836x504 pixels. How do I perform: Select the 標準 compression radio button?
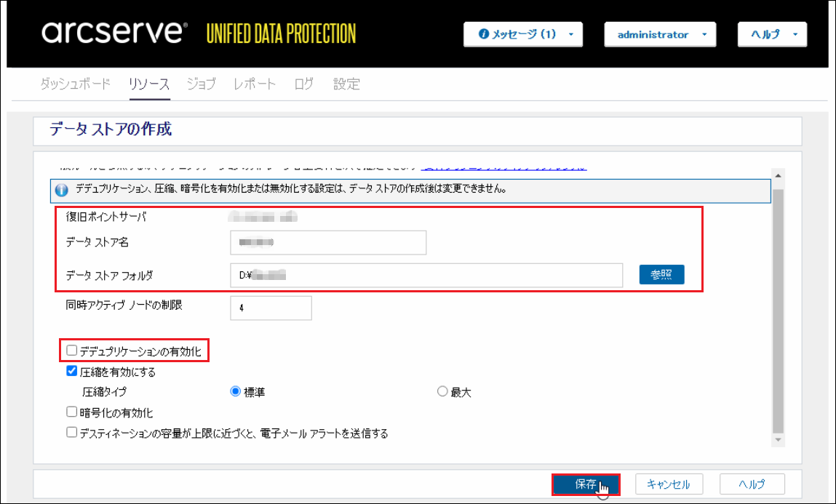(x=235, y=391)
